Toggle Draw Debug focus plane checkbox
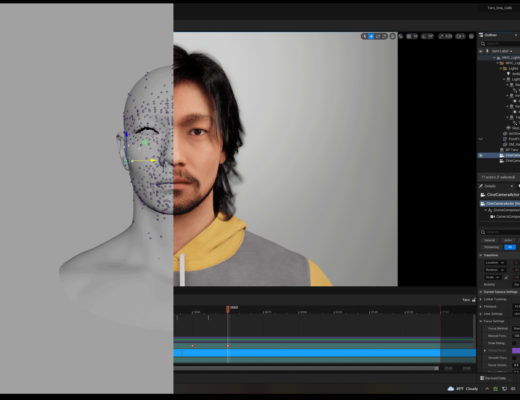This screenshot has width=520, height=400. pos(514,343)
